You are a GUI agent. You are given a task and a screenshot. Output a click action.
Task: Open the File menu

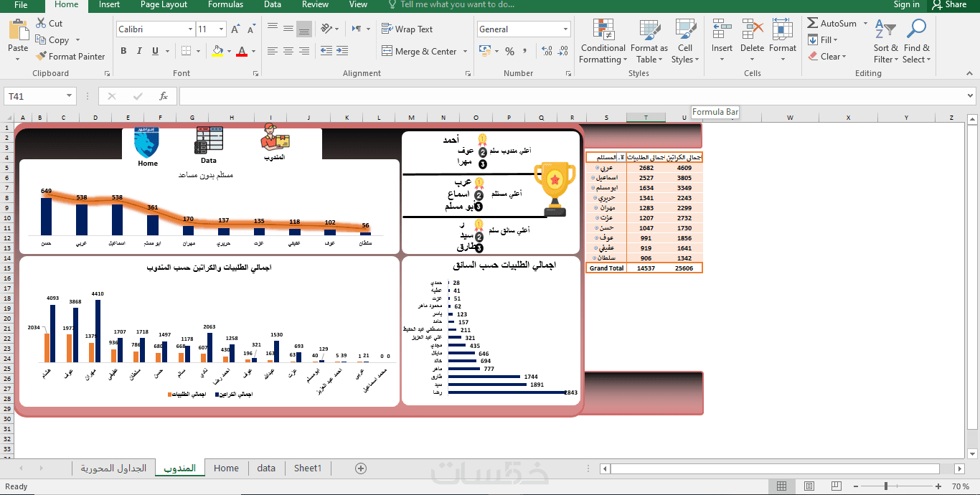21,4
